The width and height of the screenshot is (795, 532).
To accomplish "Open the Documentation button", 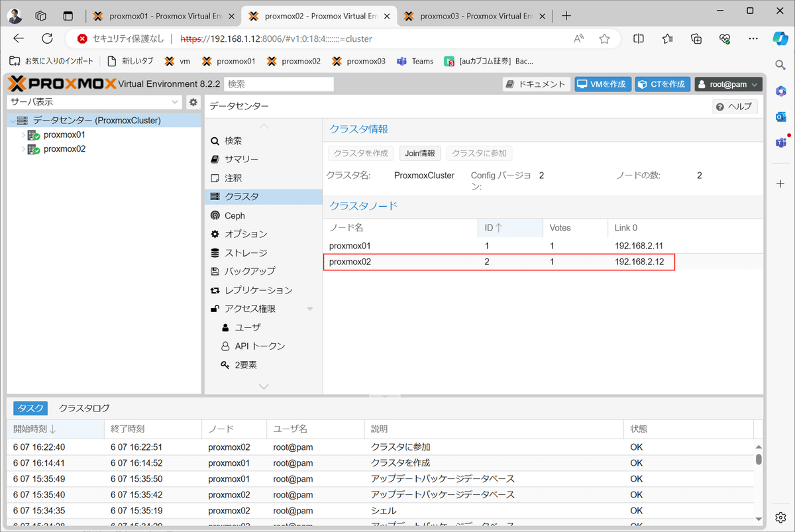I will tap(537, 84).
